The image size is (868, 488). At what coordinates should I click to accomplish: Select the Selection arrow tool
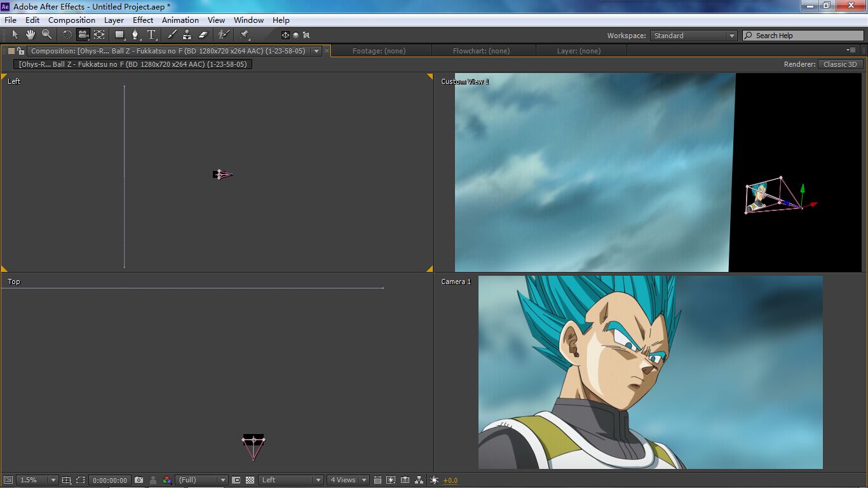[15, 35]
